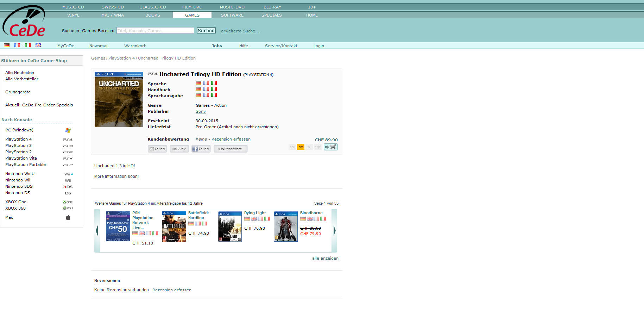Share on Facebook Teilen button
Viewport: 644px width, 316px height.
coord(201,149)
